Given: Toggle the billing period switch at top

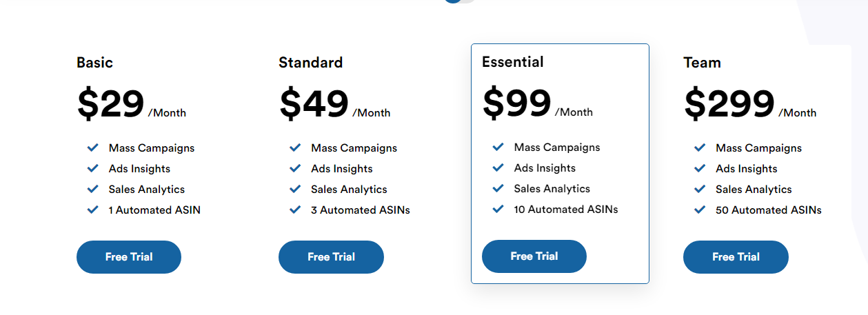Looking at the screenshot, I should point(460,1).
